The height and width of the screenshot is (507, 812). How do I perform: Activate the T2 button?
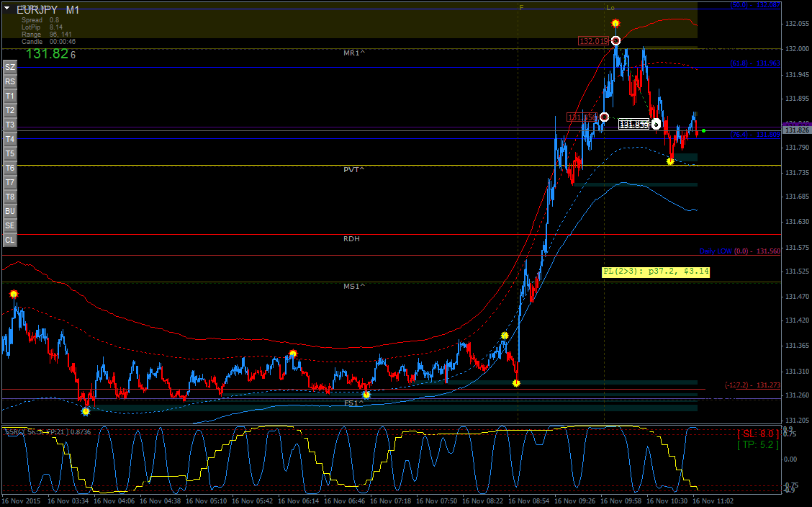tap(10, 110)
